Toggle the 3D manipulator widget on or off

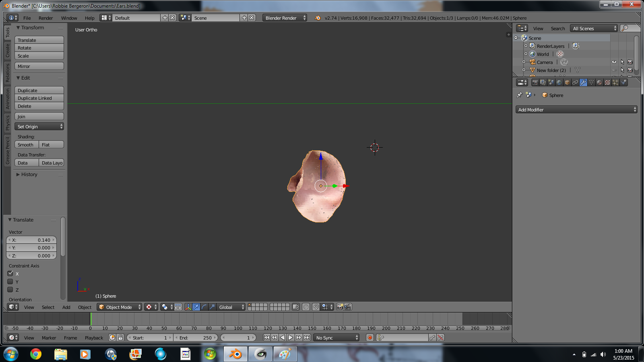coord(188,307)
